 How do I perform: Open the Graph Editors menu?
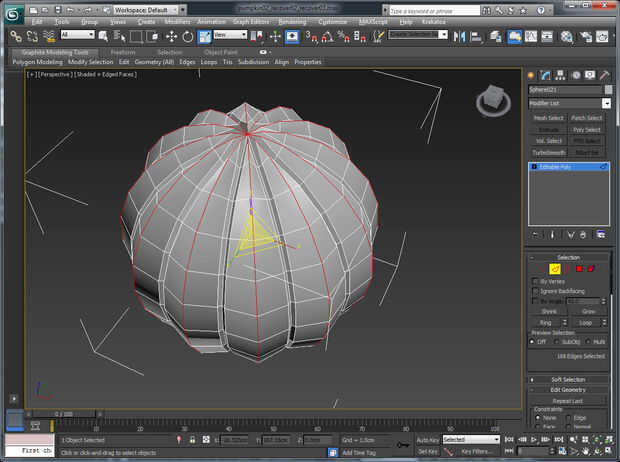point(250,20)
